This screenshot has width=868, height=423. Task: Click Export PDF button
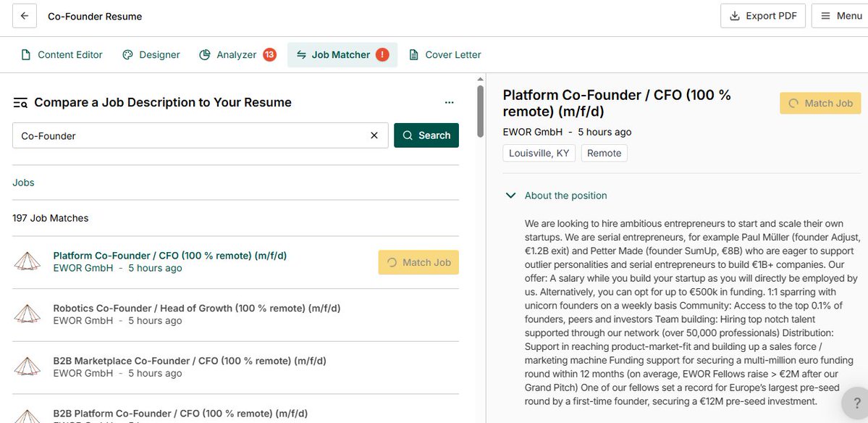[763, 16]
